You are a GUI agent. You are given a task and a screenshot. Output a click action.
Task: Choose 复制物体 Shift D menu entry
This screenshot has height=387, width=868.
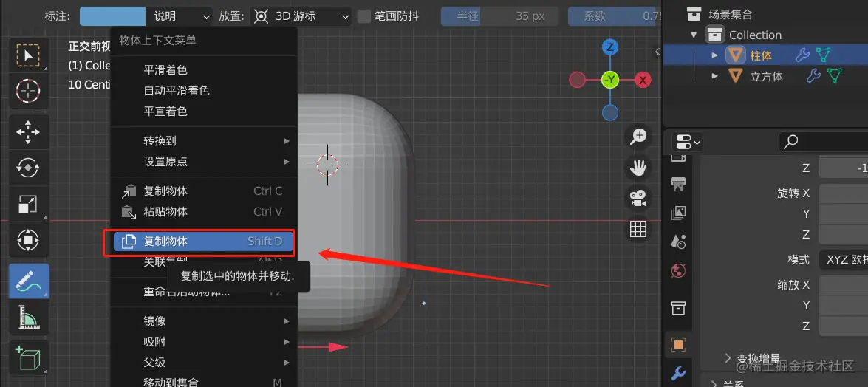204,242
